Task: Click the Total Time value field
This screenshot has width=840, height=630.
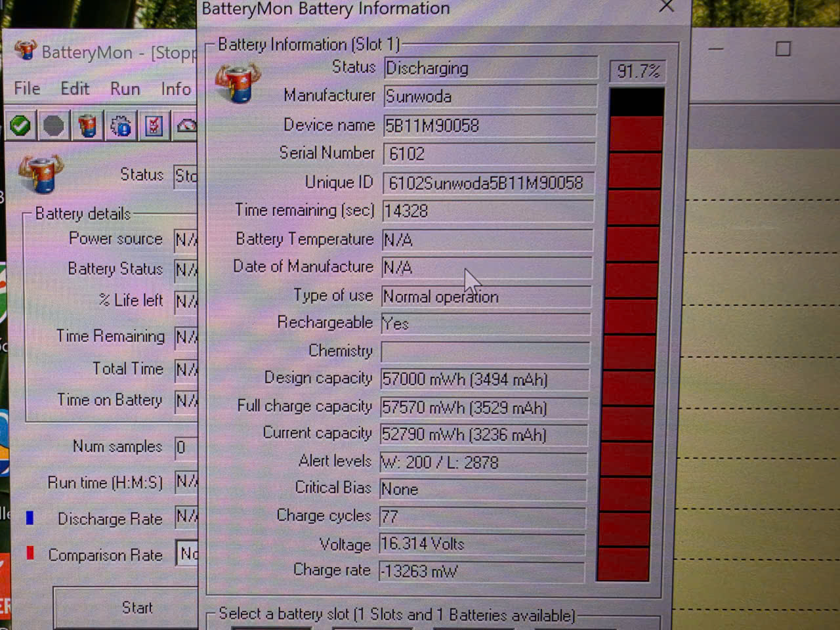Action: pyautogui.click(x=186, y=370)
